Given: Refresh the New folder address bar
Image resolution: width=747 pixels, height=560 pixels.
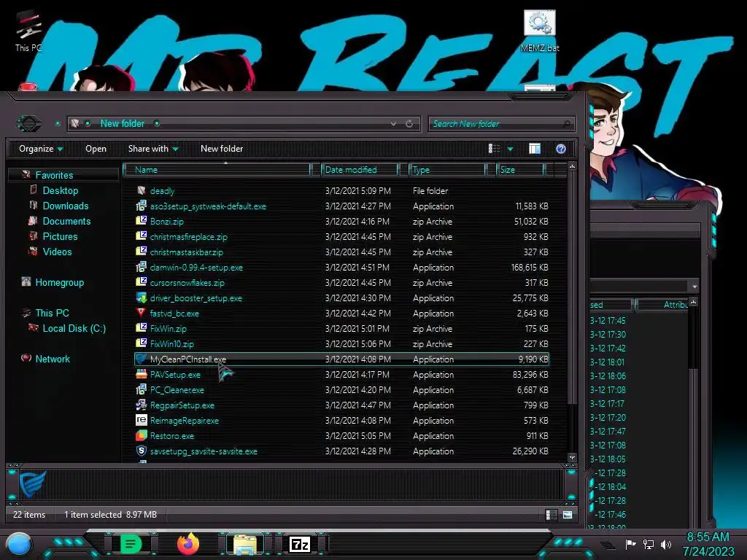Looking at the screenshot, I should click(x=409, y=124).
